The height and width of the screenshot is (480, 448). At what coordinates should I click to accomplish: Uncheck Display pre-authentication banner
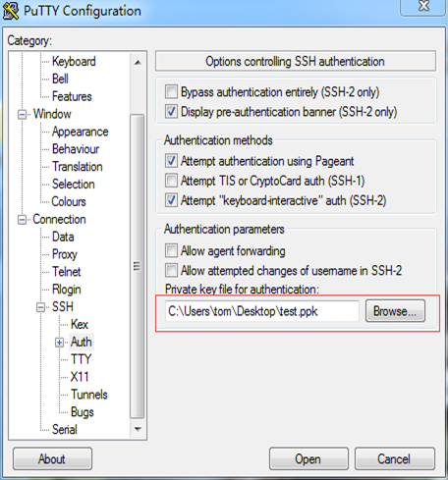[x=171, y=112]
